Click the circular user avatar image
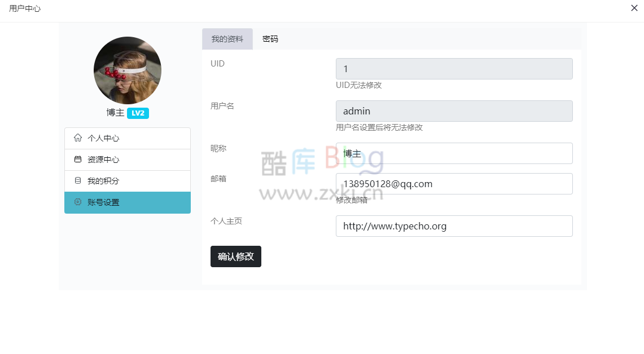The image size is (644, 354). (127, 70)
